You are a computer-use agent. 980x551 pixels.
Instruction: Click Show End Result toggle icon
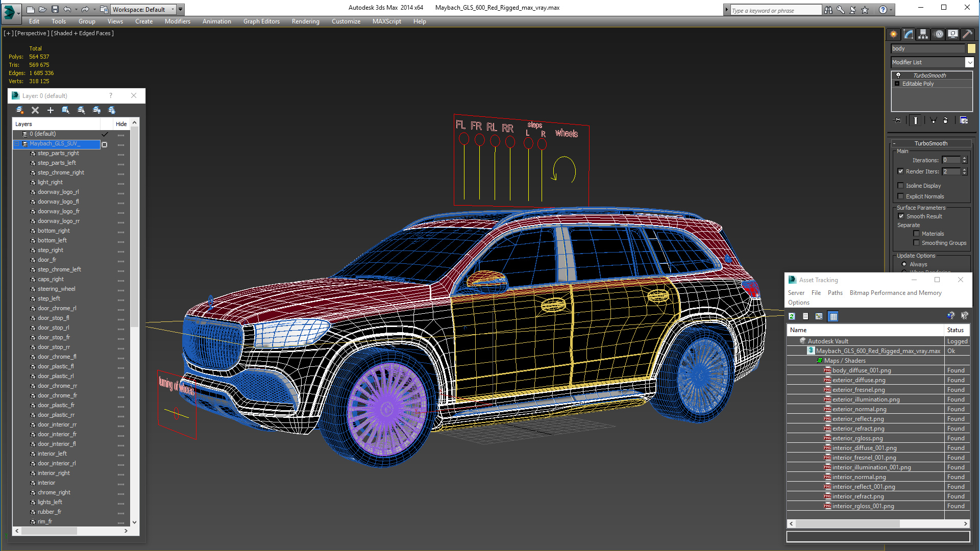coord(916,120)
